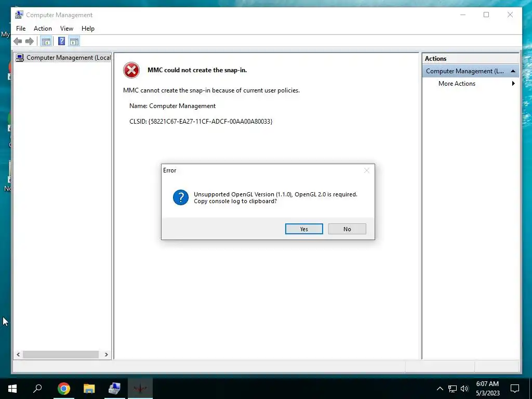
Task: Open the Windows Start menu
Action: point(12,389)
